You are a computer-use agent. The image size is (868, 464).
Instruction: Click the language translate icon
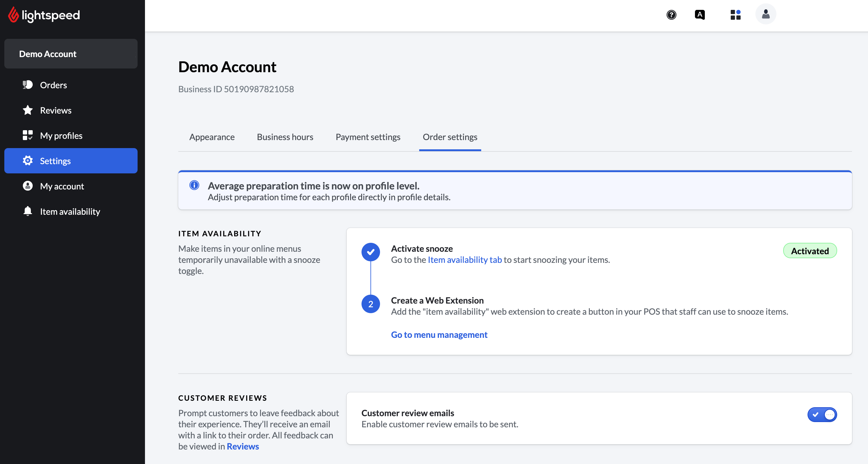[700, 15]
